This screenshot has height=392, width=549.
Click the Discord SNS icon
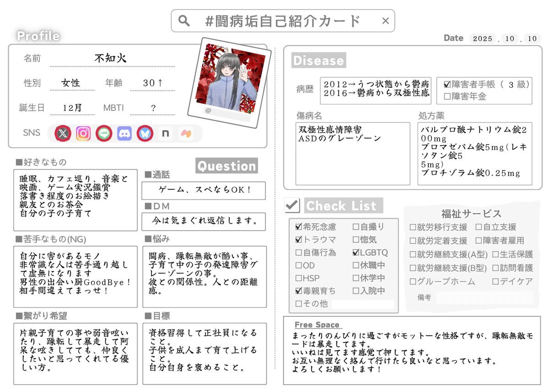click(x=124, y=133)
